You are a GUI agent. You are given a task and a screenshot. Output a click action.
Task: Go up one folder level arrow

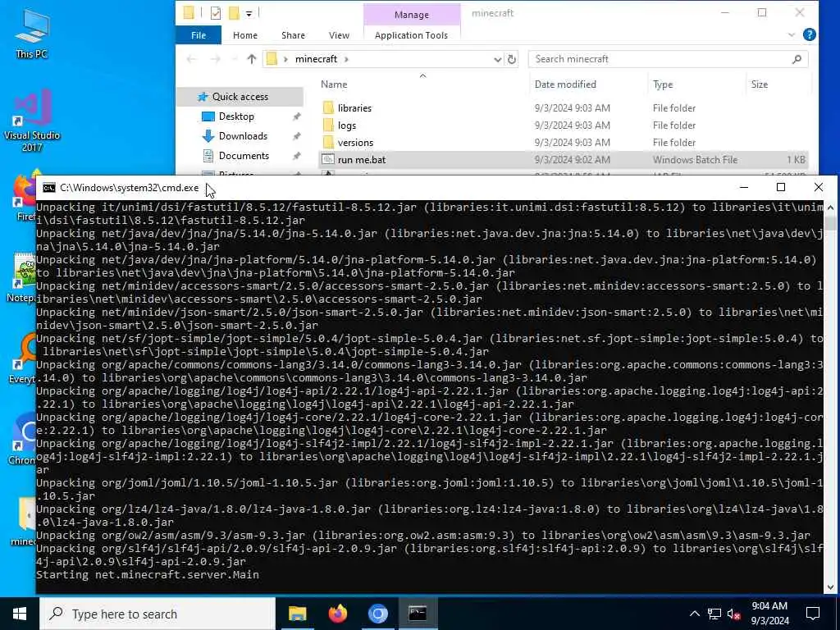tap(251, 59)
